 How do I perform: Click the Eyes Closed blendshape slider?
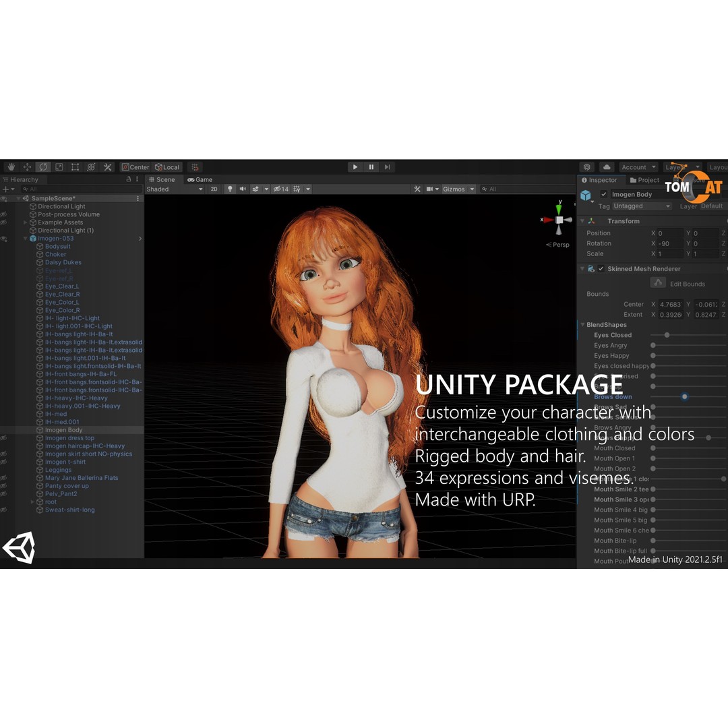pyautogui.click(x=688, y=335)
